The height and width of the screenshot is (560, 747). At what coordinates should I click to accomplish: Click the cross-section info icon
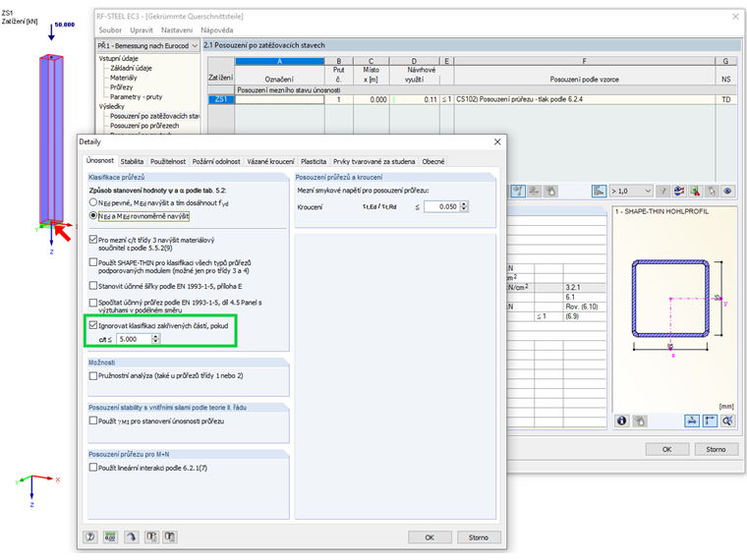point(622,420)
